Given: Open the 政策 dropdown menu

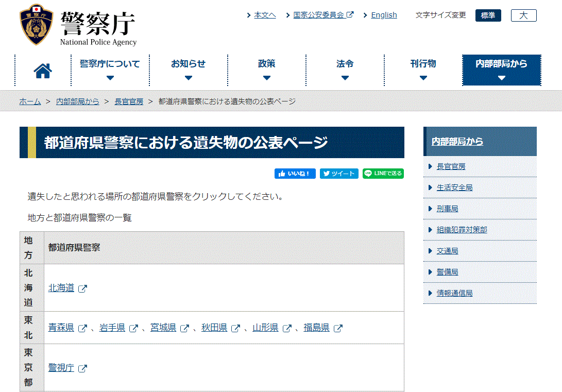Looking at the screenshot, I should pos(266,70).
